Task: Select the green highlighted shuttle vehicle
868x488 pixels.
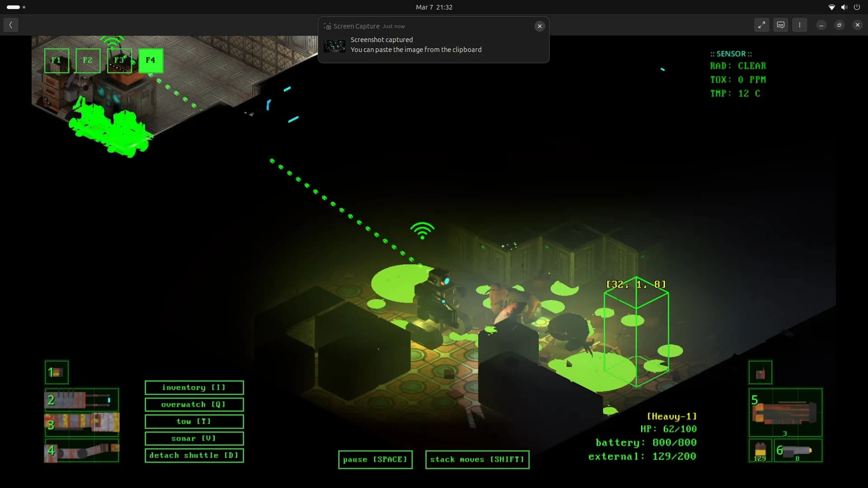Action: (x=111, y=128)
